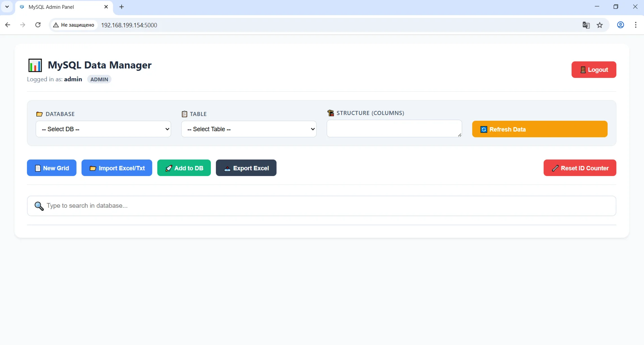Log out with the Logout button

[x=594, y=70]
